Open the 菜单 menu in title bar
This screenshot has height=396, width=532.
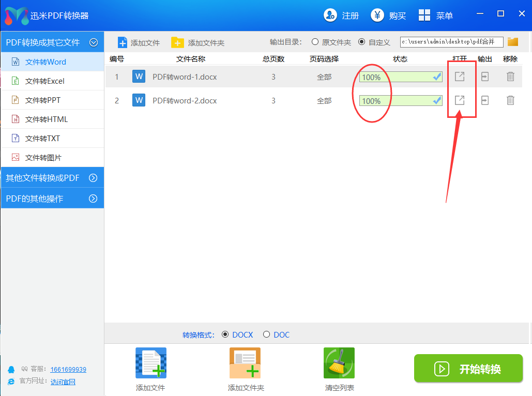tap(436, 16)
